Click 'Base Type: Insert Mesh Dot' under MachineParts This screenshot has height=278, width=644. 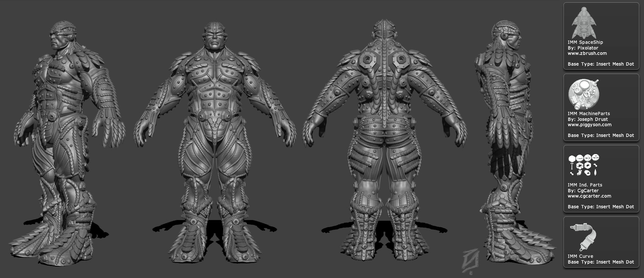pos(601,135)
